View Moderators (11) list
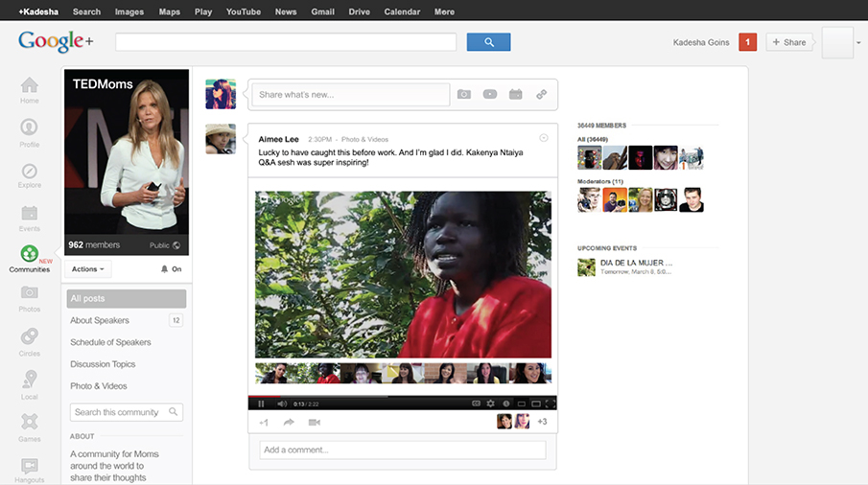The height and width of the screenshot is (485, 868). click(600, 181)
